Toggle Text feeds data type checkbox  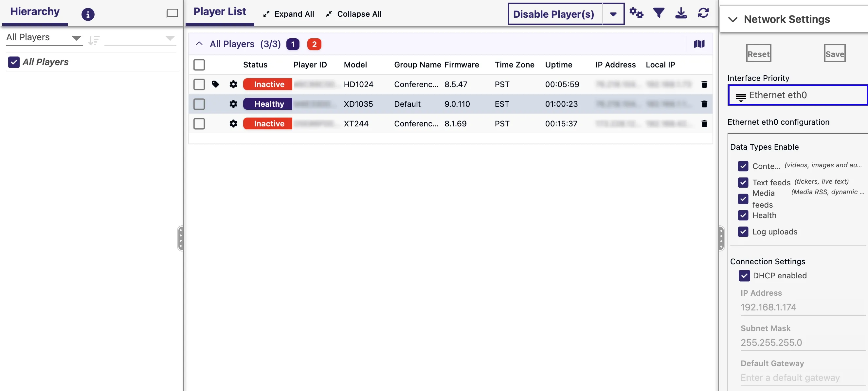click(743, 182)
